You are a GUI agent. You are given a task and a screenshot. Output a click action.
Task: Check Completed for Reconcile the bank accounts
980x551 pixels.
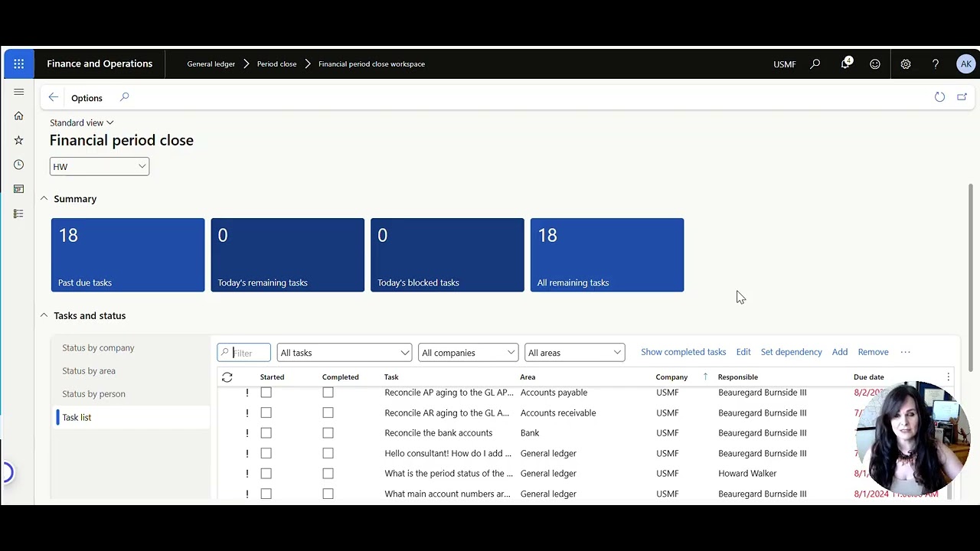pos(328,433)
